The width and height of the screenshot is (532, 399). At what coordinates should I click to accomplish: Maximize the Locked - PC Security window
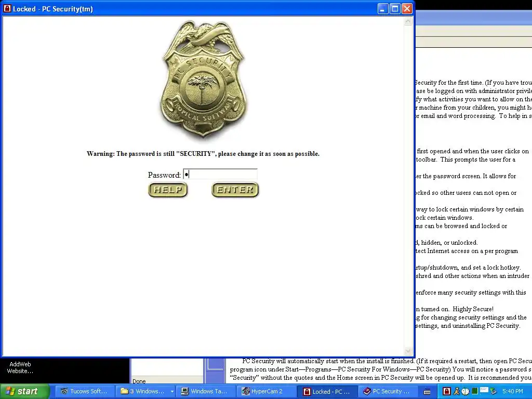tap(395, 9)
